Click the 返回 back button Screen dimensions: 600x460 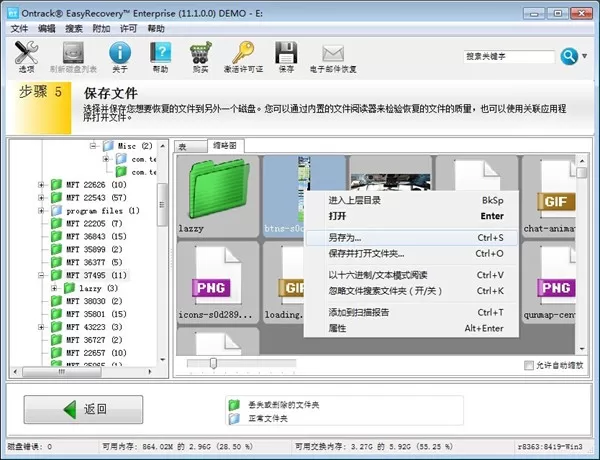point(83,409)
